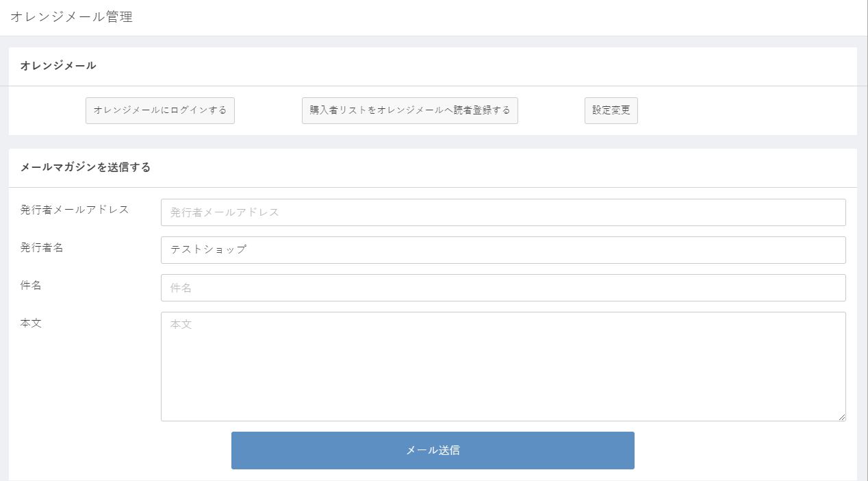Click inside the 本文 body textarea
This screenshot has height=481, width=868.
click(503, 367)
